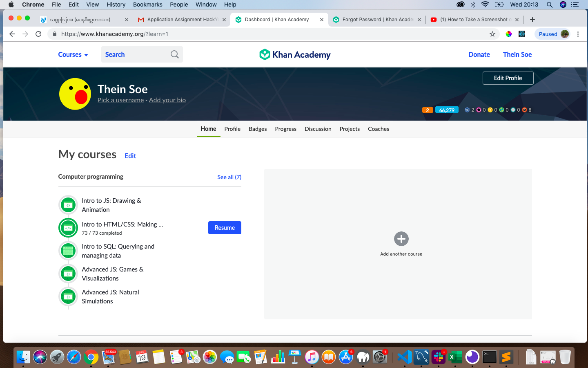588x368 pixels.
Task: Edit My courses list
Action: pos(130,156)
